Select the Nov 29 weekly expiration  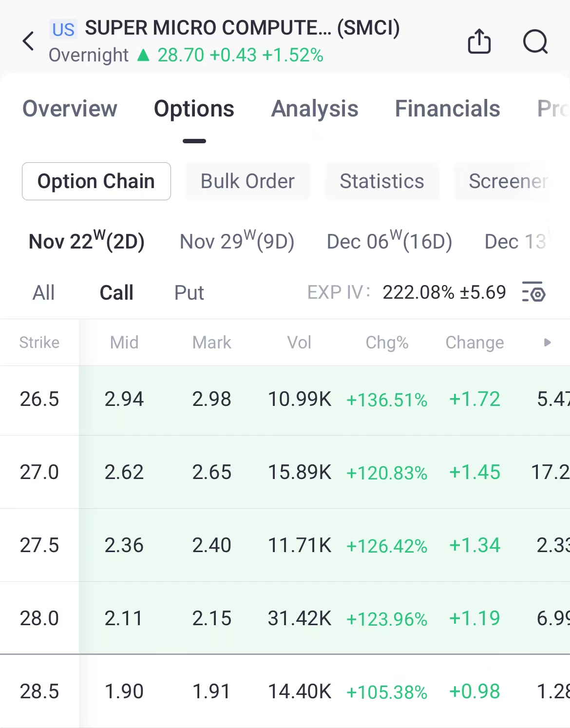click(237, 241)
